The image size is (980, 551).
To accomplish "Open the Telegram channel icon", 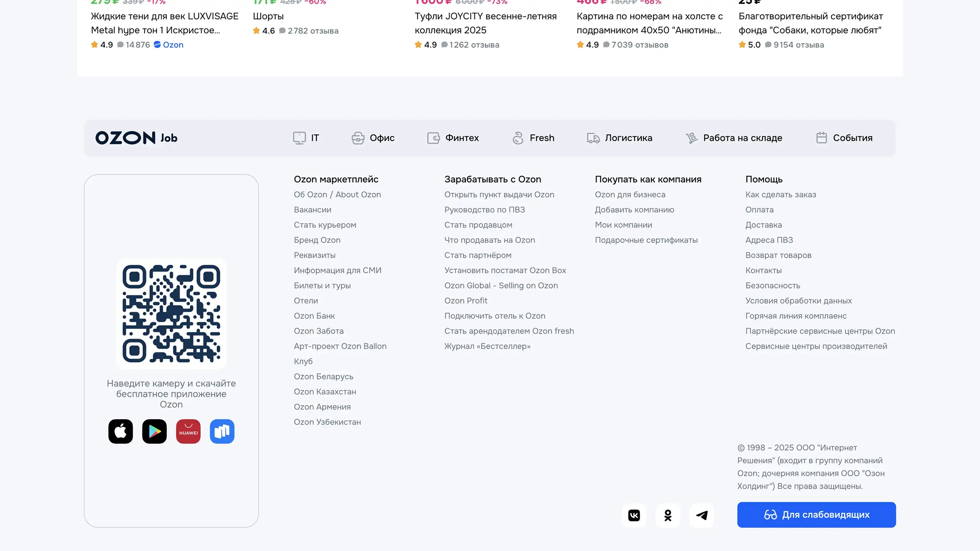I will click(702, 515).
